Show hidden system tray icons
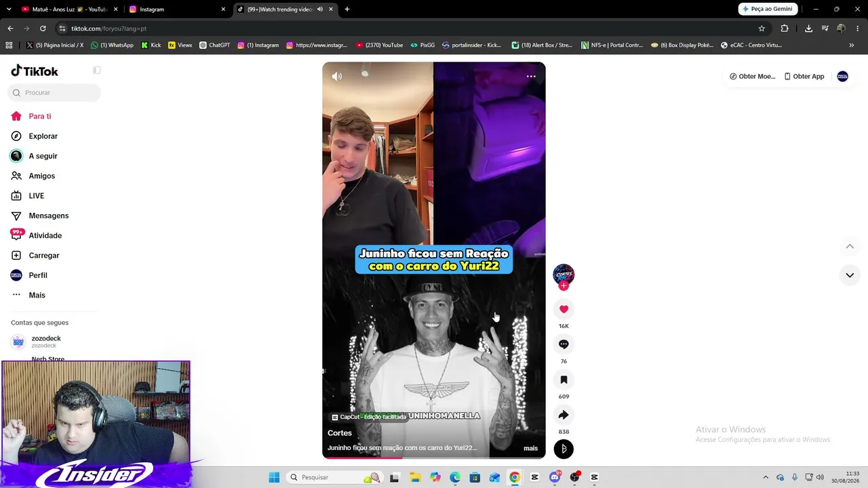The width and height of the screenshot is (868, 488). pos(766,477)
